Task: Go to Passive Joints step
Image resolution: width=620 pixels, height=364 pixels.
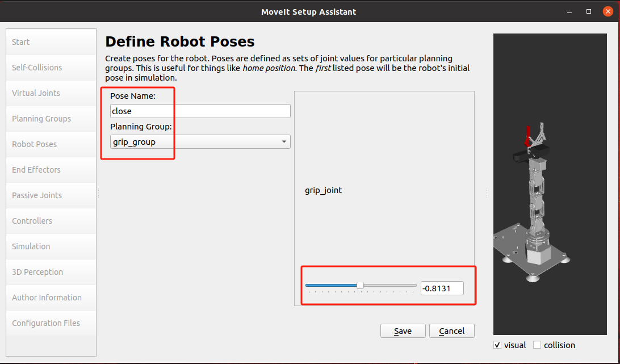Action: tap(51, 195)
